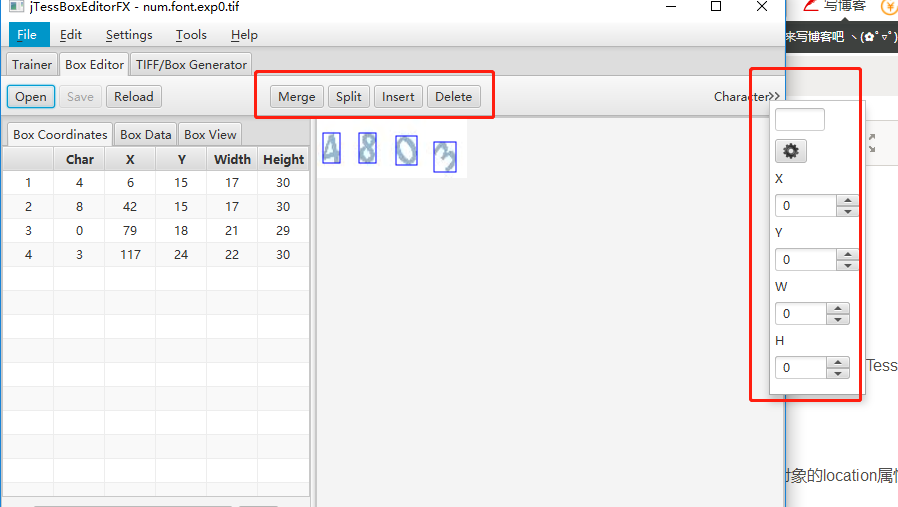Select the box around digit 8 in image
The image size is (898, 507).
tap(367, 148)
